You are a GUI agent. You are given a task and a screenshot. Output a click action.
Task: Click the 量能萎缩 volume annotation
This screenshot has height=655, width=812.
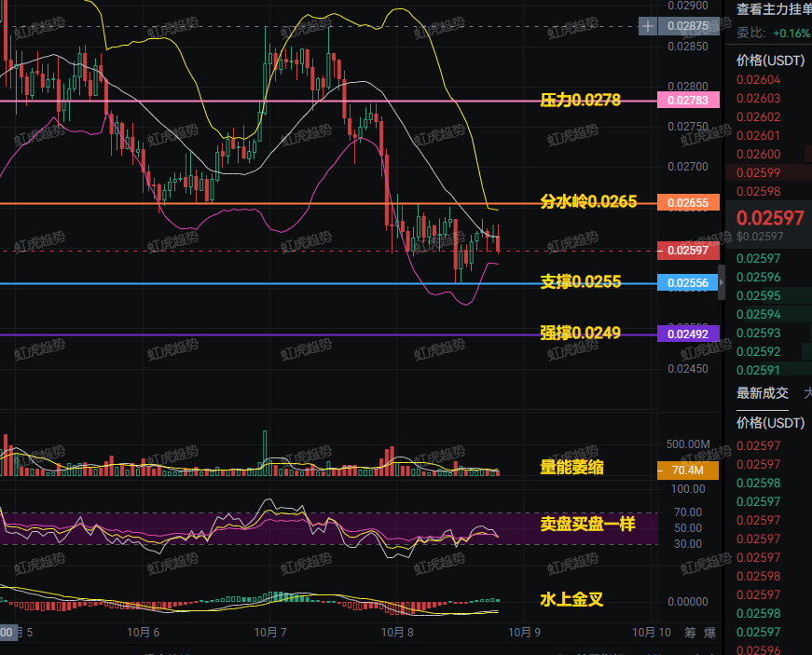[x=571, y=467]
